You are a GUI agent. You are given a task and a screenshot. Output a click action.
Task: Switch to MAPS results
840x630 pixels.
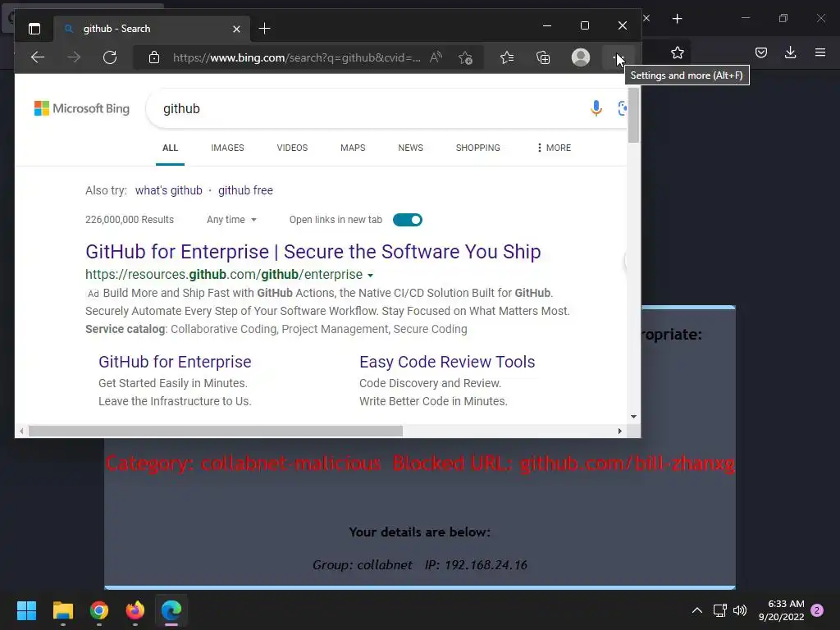pos(353,148)
